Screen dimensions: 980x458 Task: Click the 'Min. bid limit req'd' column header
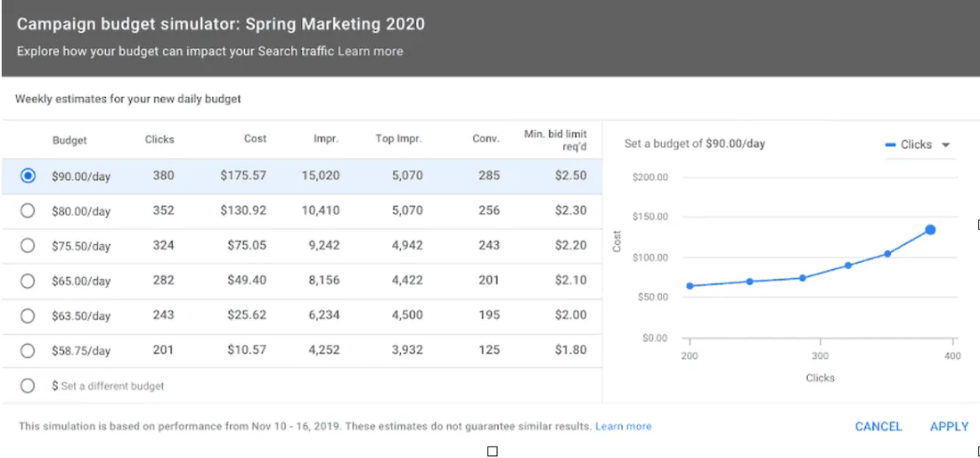click(x=555, y=140)
